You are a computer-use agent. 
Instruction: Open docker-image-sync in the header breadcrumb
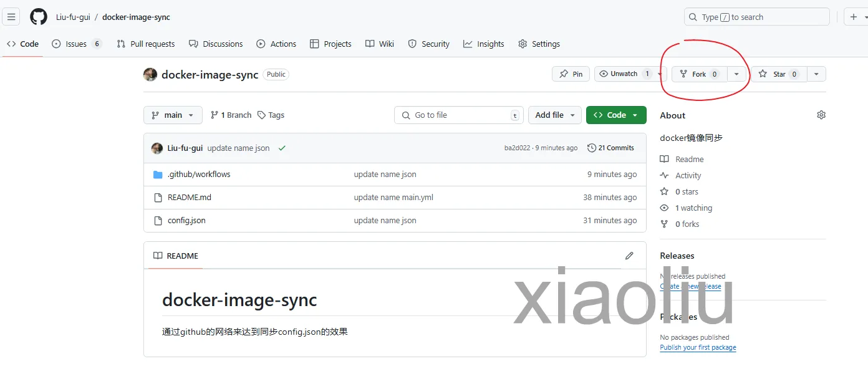[x=136, y=17]
